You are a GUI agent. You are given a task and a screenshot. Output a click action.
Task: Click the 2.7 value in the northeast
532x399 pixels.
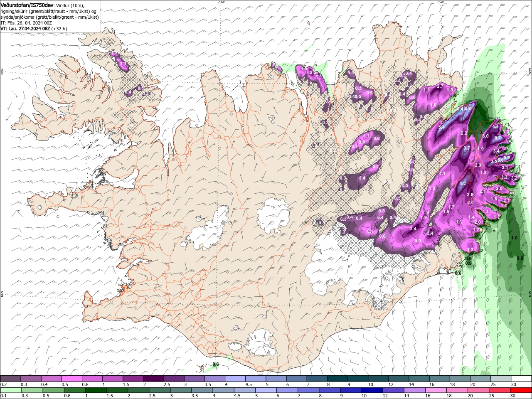coord(440,86)
